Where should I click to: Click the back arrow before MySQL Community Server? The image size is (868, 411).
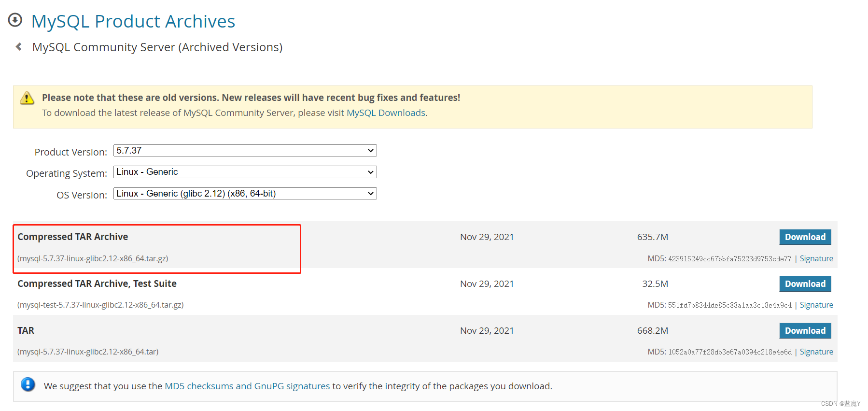point(19,47)
